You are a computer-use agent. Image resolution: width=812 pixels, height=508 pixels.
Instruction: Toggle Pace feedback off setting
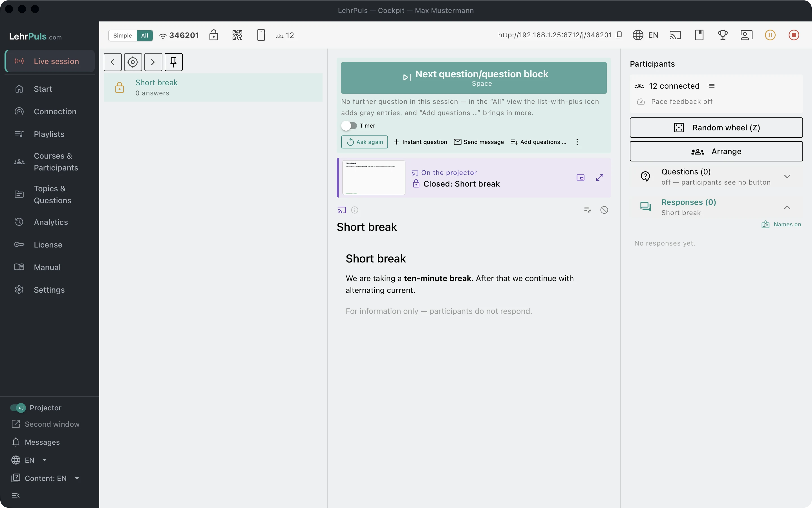(675, 102)
